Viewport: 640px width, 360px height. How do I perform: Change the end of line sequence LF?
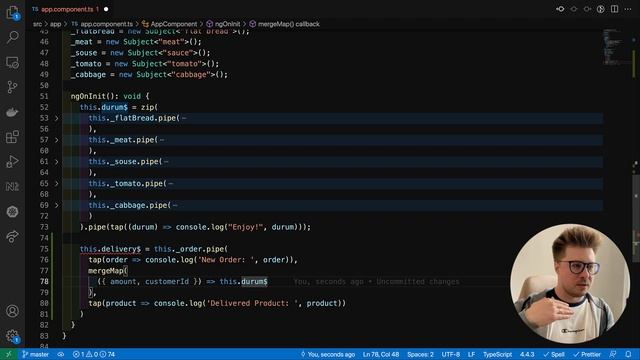(471, 354)
